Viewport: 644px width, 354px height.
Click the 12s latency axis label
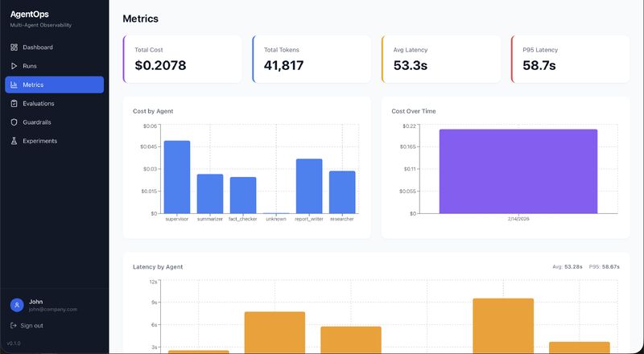click(153, 282)
